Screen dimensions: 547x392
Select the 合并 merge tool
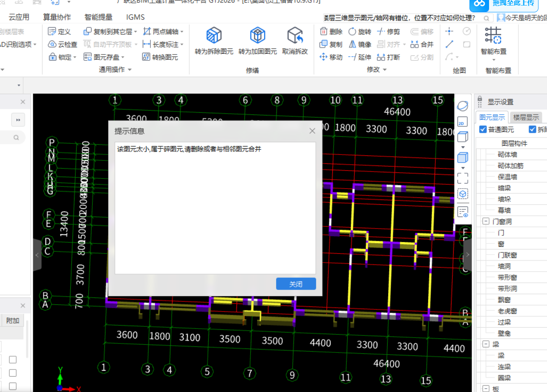coord(422,44)
